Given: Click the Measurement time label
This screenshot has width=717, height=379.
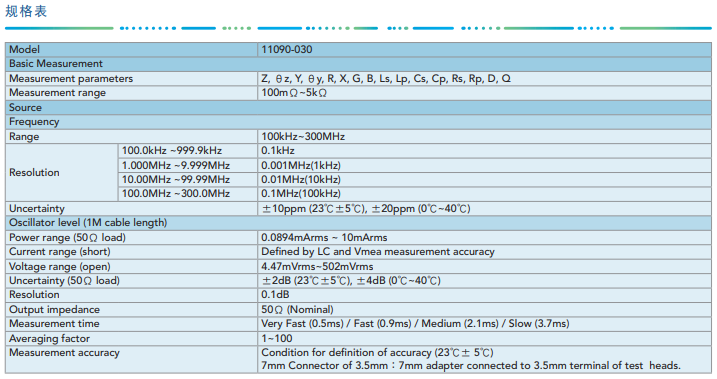Looking at the screenshot, I should [54, 324].
